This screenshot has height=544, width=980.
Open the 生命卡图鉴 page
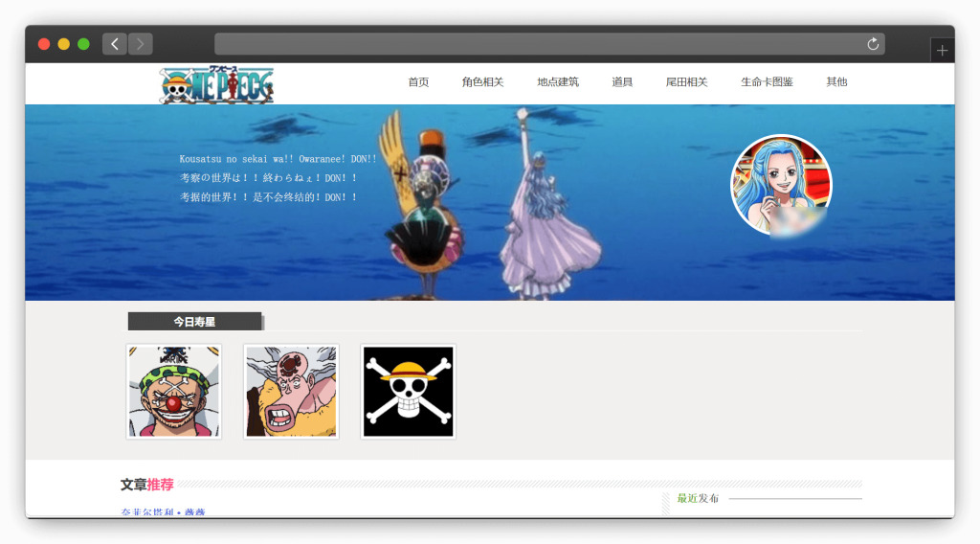click(767, 82)
